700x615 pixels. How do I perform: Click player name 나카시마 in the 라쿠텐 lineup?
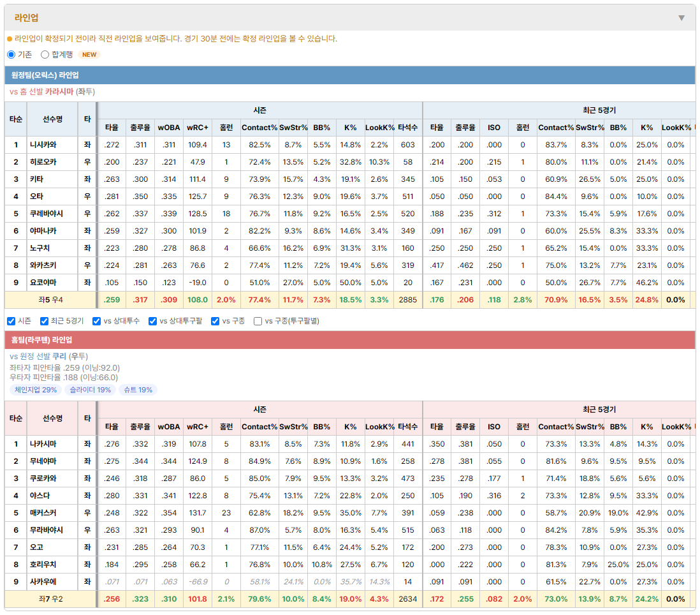coord(43,444)
